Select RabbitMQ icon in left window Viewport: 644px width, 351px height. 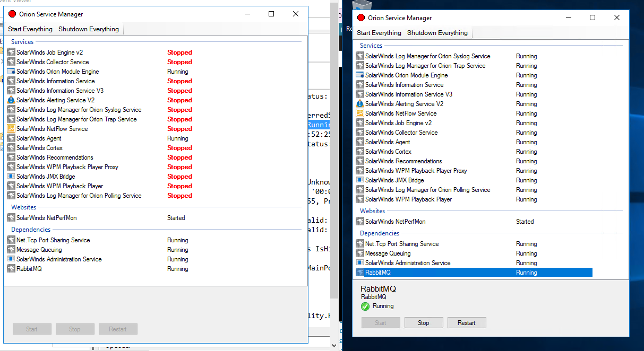tap(11, 269)
